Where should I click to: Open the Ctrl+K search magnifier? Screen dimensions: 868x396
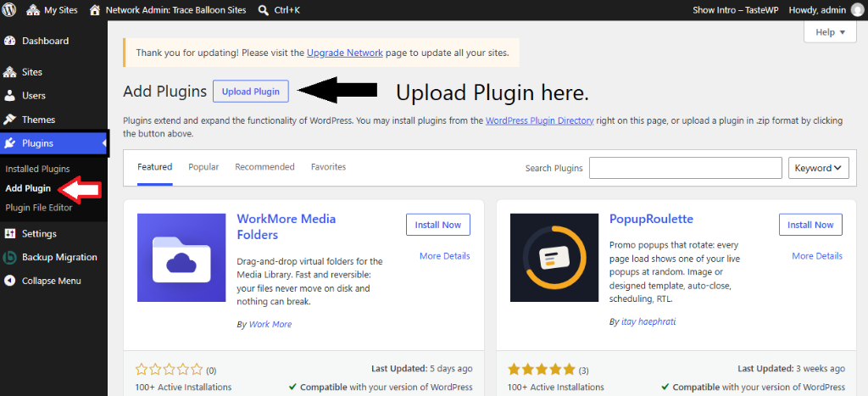[x=264, y=10]
